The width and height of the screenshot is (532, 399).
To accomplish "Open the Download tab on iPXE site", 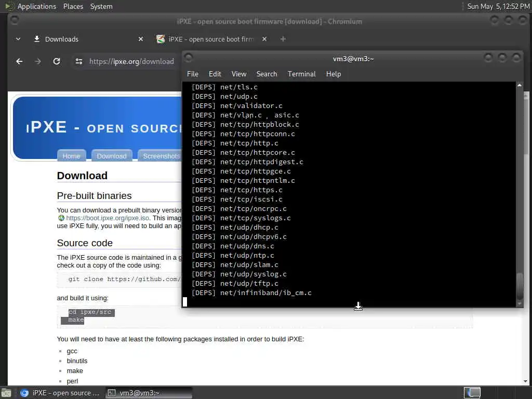I will coord(112,156).
